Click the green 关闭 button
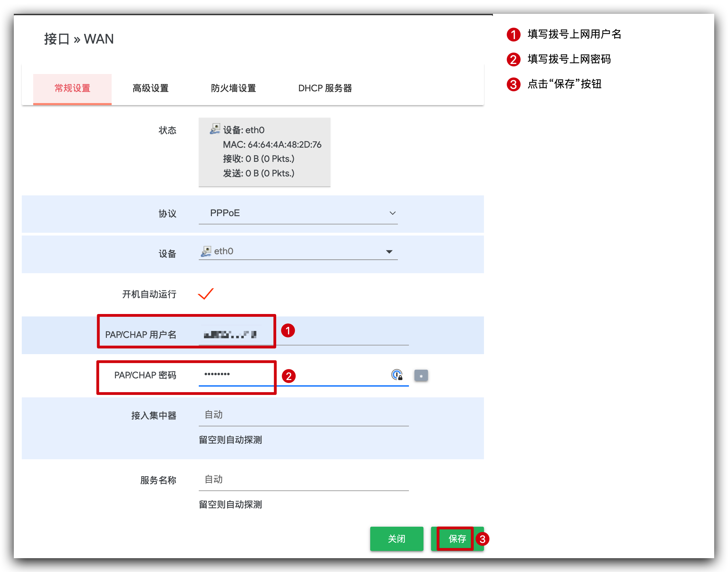This screenshot has height=572, width=728. pyautogui.click(x=396, y=539)
